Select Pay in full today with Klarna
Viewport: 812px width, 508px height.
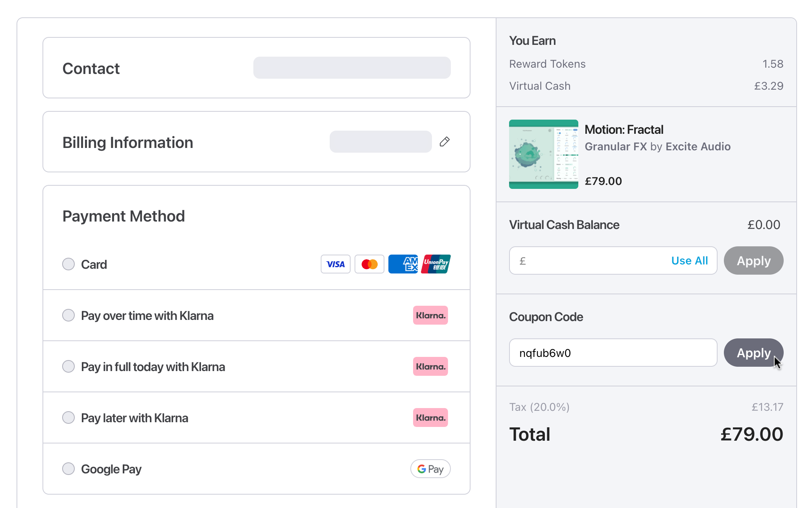(x=68, y=366)
